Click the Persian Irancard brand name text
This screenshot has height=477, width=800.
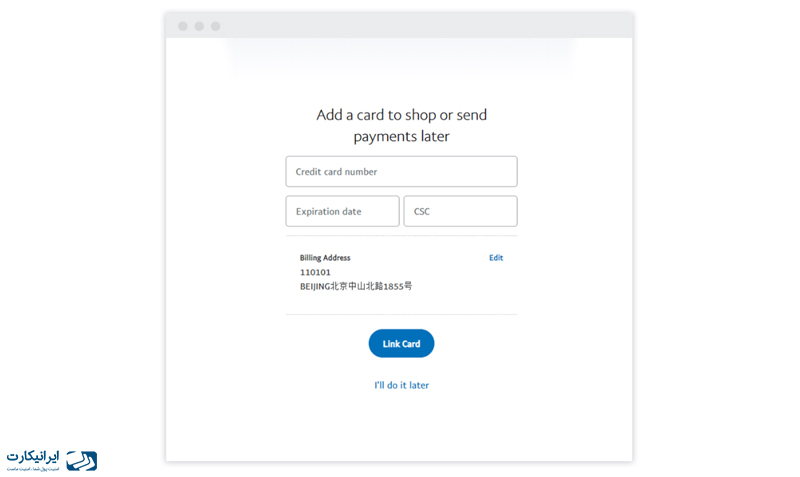point(33,457)
